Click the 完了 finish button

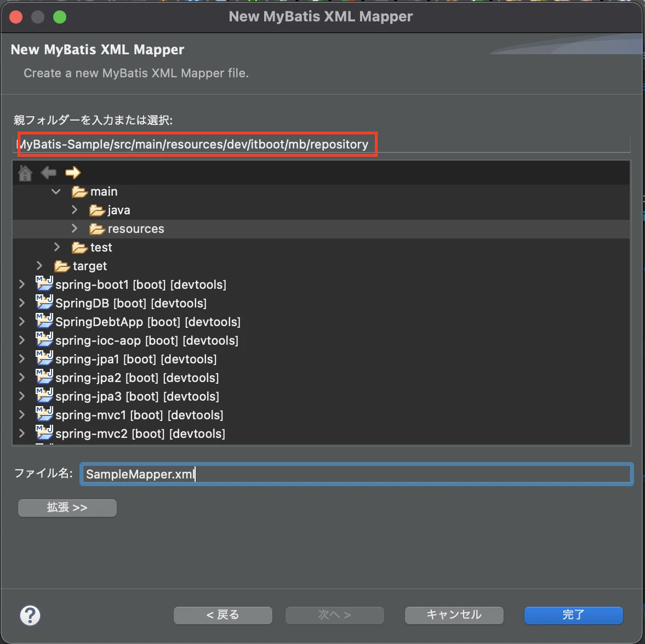pyautogui.click(x=573, y=615)
